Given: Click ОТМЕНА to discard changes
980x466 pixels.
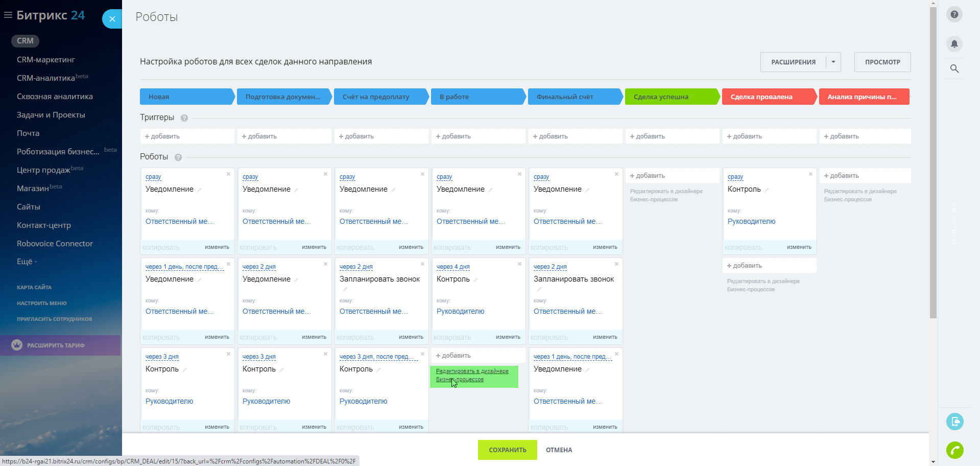Looking at the screenshot, I should click(x=559, y=450).
